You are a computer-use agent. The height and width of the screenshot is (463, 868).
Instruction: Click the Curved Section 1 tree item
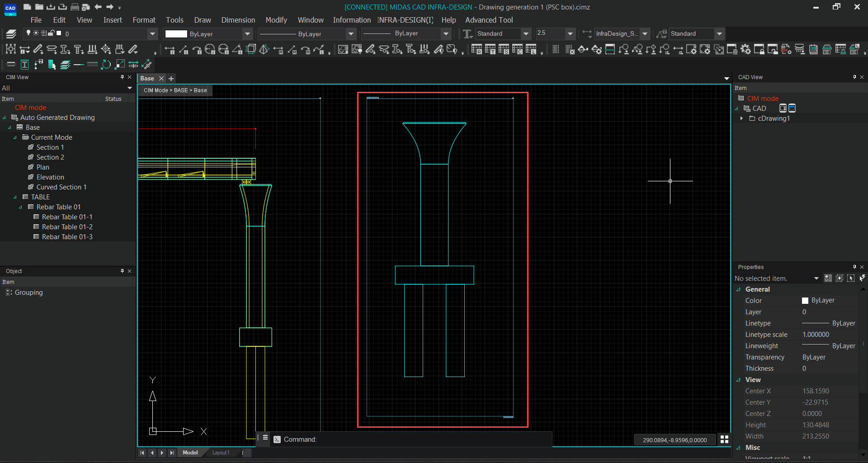[61, 187]
